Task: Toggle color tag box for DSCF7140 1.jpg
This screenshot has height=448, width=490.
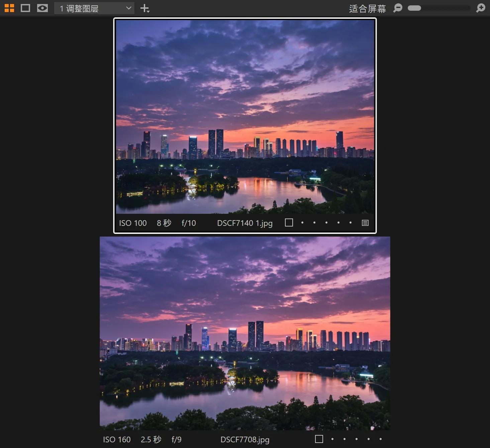Action: click(x=289, y=223)
